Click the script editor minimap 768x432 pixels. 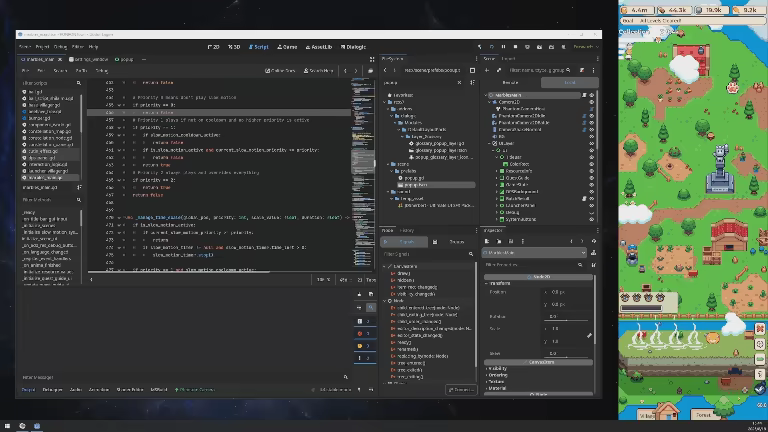coord(363,174)
